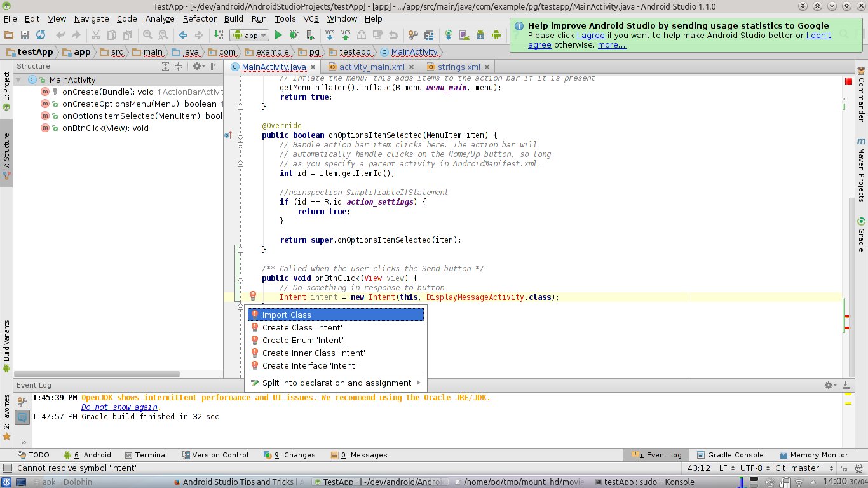This screenshot has height=488, width=868.
Task: Launch the SDK Manager icon
Action: point(480,35)
